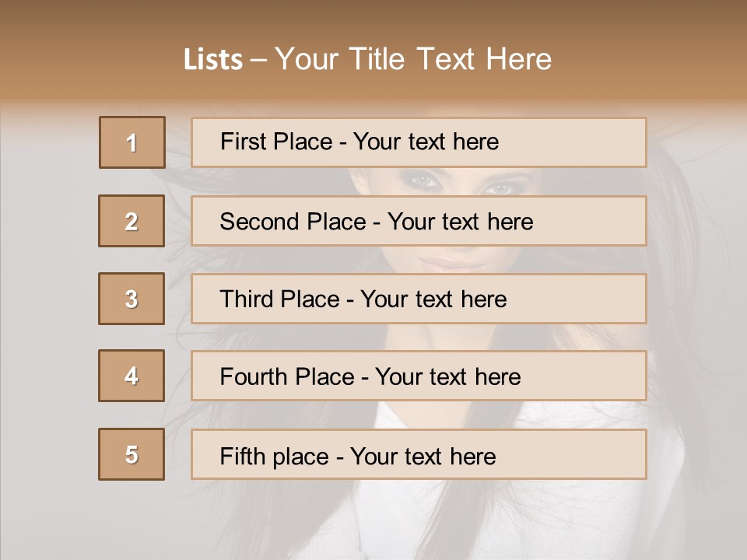
Task: Click the number 1 box
Action: [132, 142]
